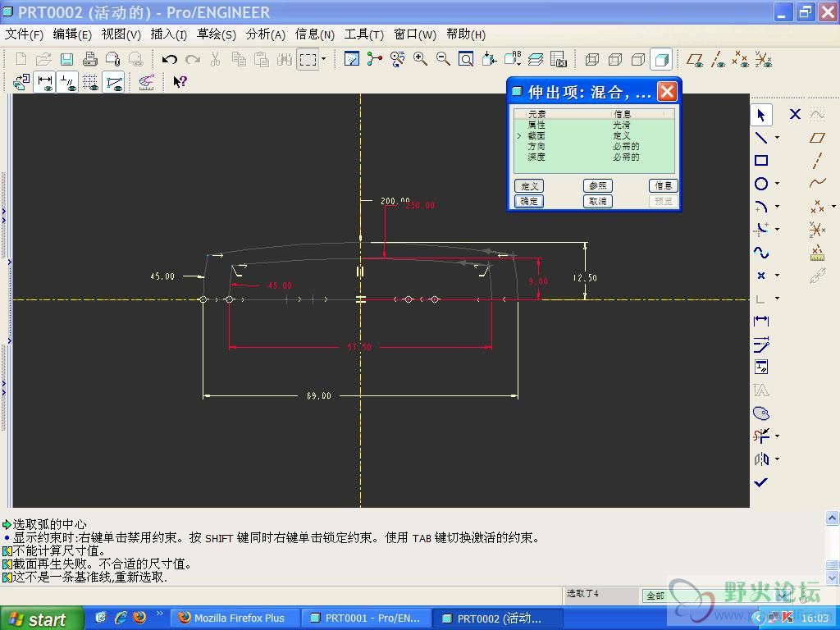Toggle sketch grid visibility
Viewport: 840px width, 630px height.
click(90, 82)
